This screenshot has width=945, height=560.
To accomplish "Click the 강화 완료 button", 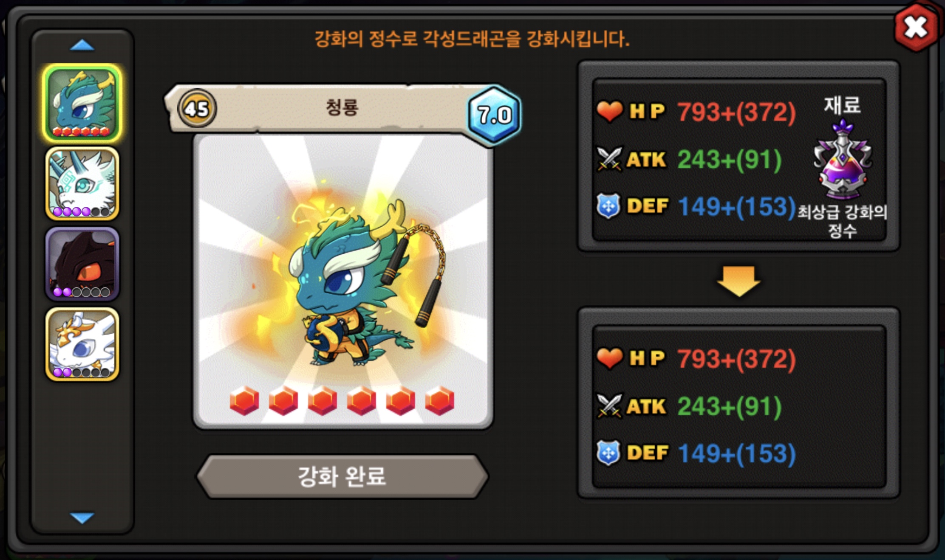I will (342, 476).
